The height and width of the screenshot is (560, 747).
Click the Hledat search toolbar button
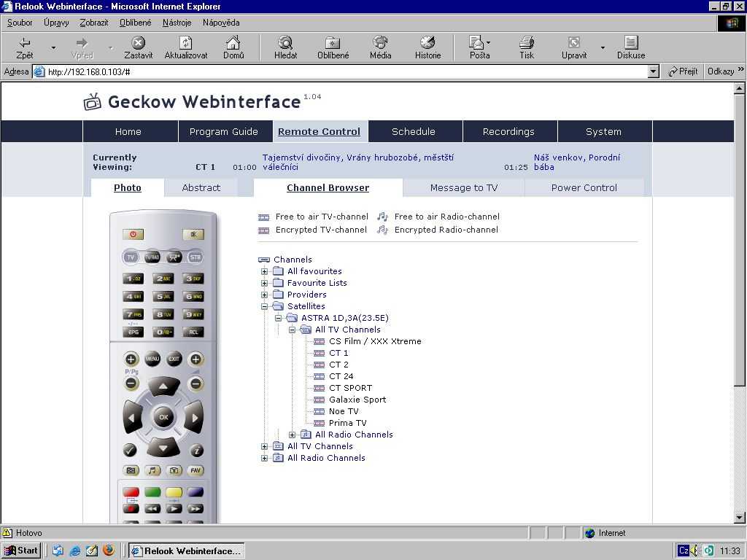pyautogui.click(x=285, y=47)
